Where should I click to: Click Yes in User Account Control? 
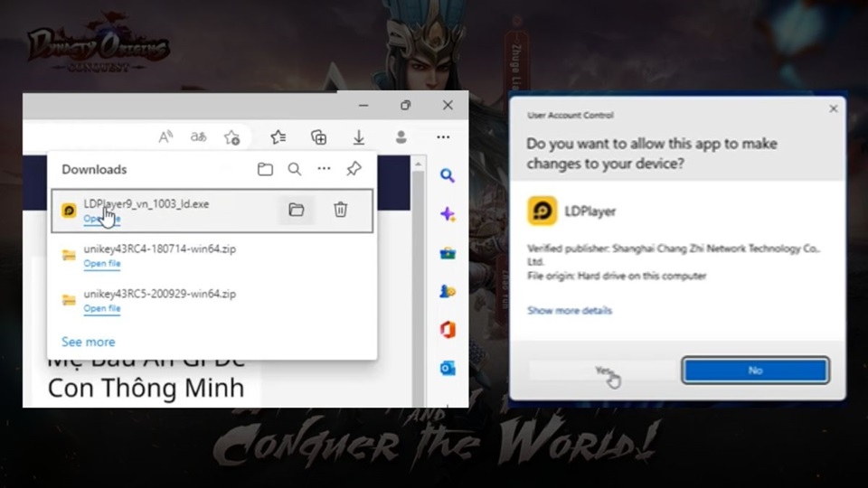603,371
